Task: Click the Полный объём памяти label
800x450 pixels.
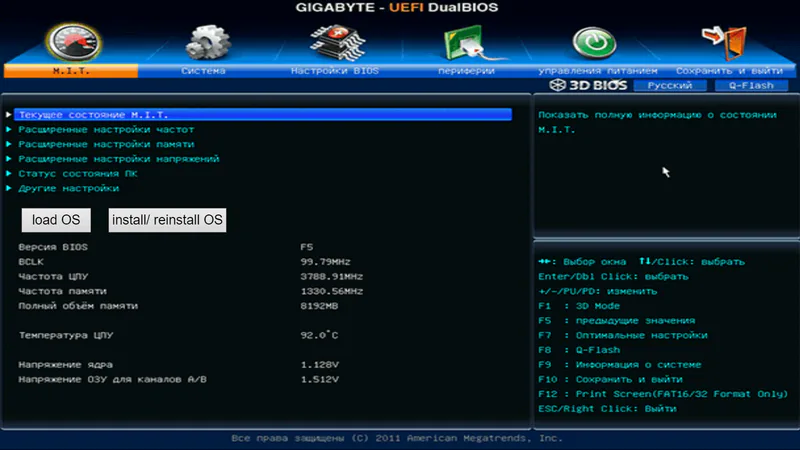Action: tap(78, 306)
